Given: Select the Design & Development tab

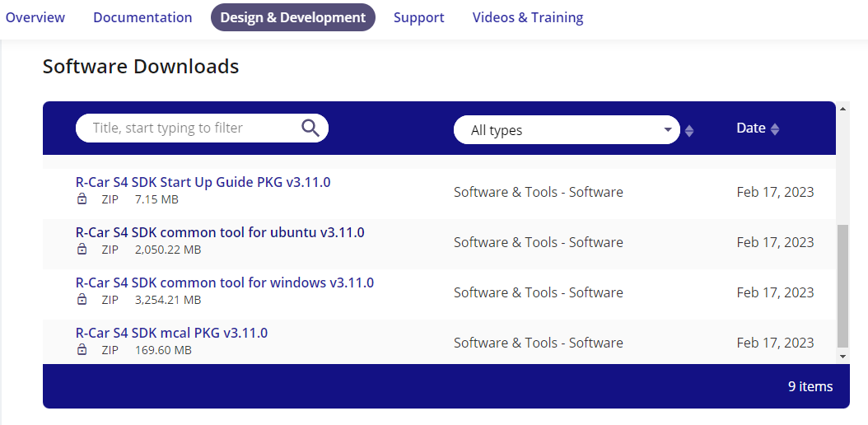Looking at the screenshot, I should tap(293, 17).
